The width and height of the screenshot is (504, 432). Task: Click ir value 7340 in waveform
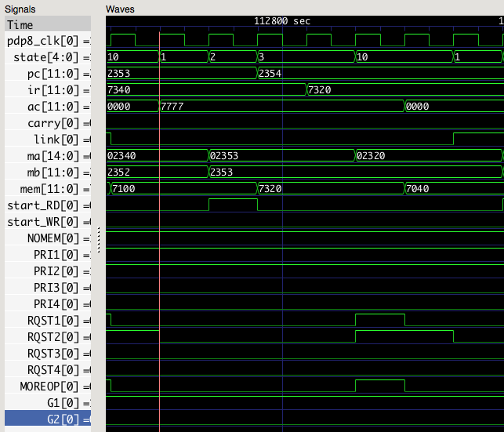click(118, 90)
